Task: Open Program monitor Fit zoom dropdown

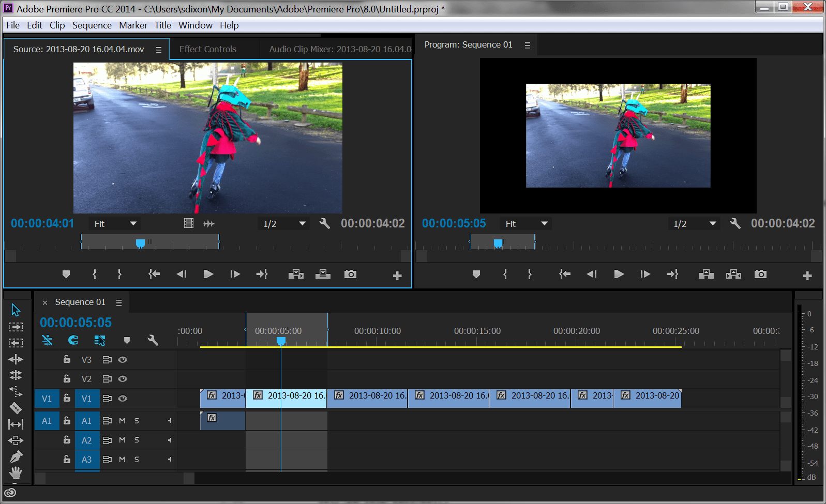Action: 526,224
